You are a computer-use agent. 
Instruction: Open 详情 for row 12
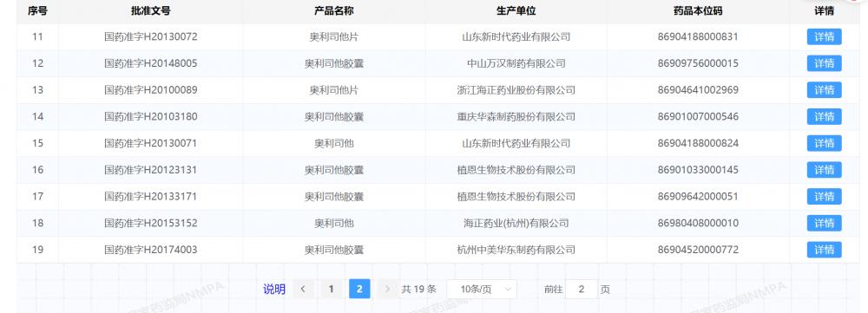pyautogui.click(x=824, y=63)
